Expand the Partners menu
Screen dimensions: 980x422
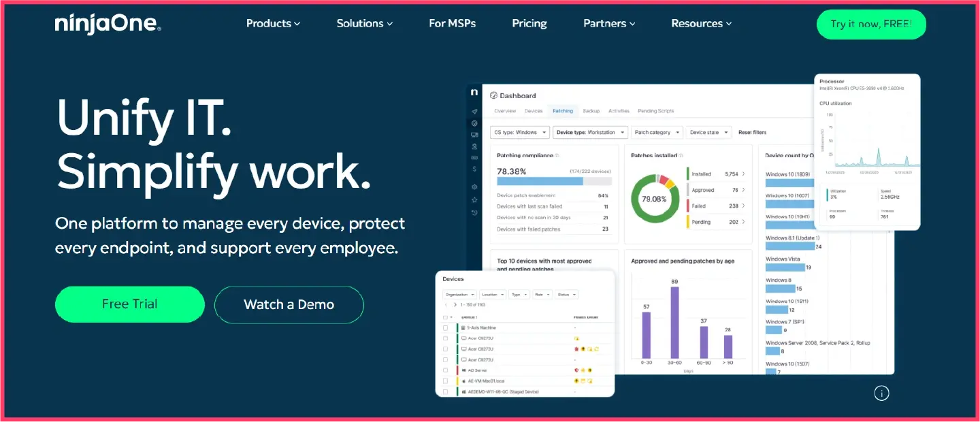[x=609, y=24]
